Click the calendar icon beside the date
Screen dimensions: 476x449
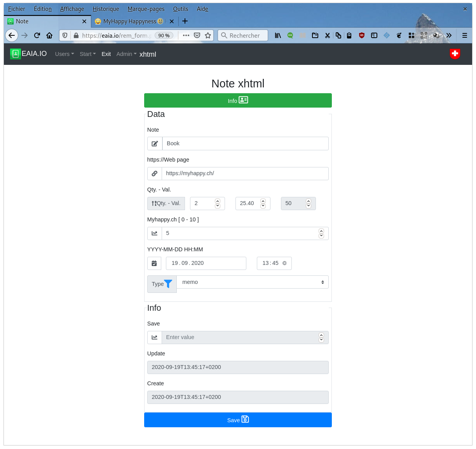tap(154, 263)
